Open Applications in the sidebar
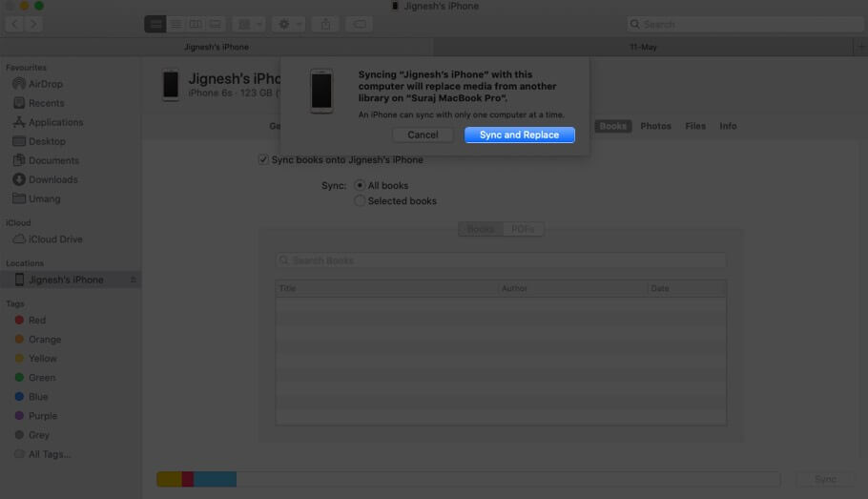The height and width of the screenshot is (499, 868). pos(48,122)
